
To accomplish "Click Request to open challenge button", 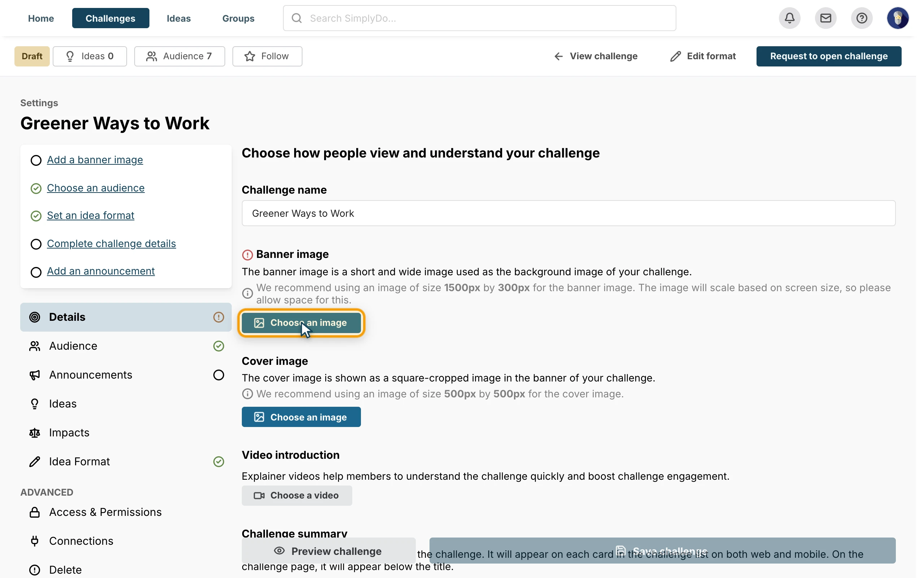I will pyautogui.click(x=829, y=56).
